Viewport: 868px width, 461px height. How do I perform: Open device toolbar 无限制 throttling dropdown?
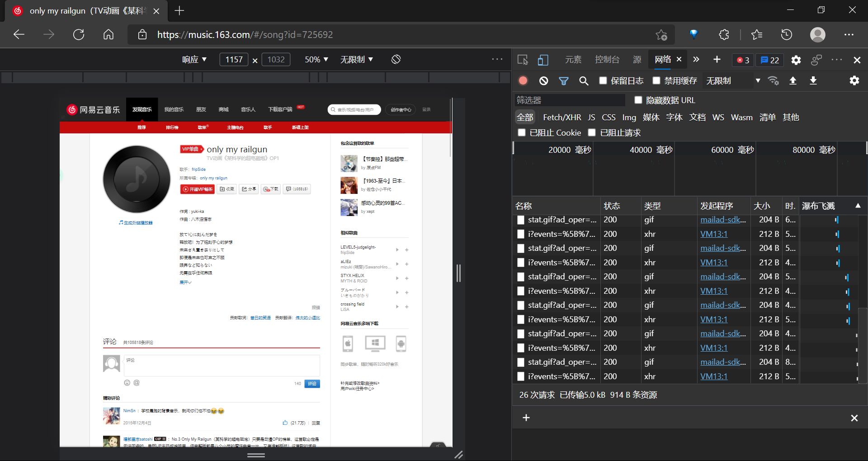coord(357,59)
